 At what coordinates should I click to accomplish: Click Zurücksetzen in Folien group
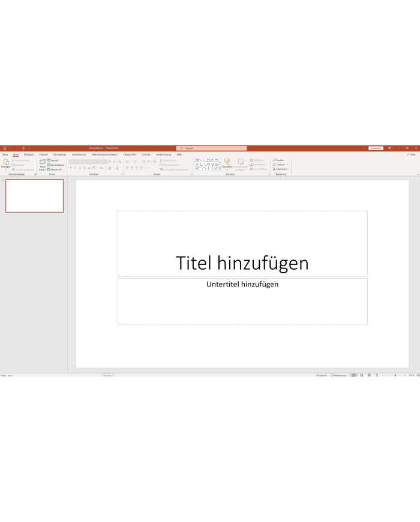pos(56,165)
